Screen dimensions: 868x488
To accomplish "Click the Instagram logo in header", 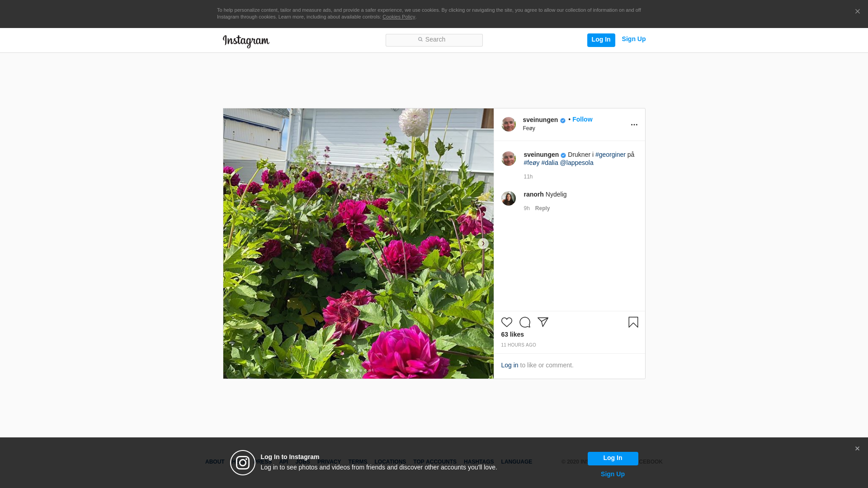I will point(246,41).
